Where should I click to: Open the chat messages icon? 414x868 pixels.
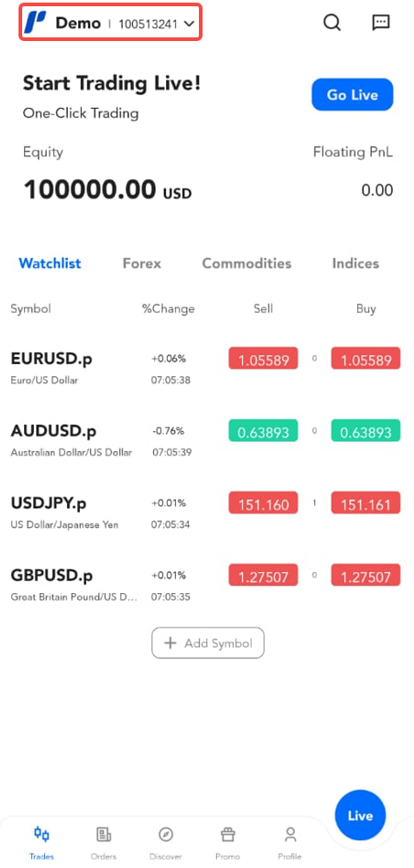tap(380, 23)
